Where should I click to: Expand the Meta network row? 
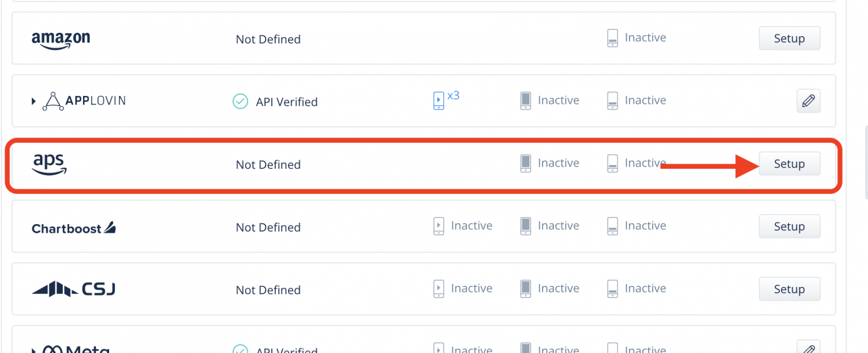coord(34,350)
